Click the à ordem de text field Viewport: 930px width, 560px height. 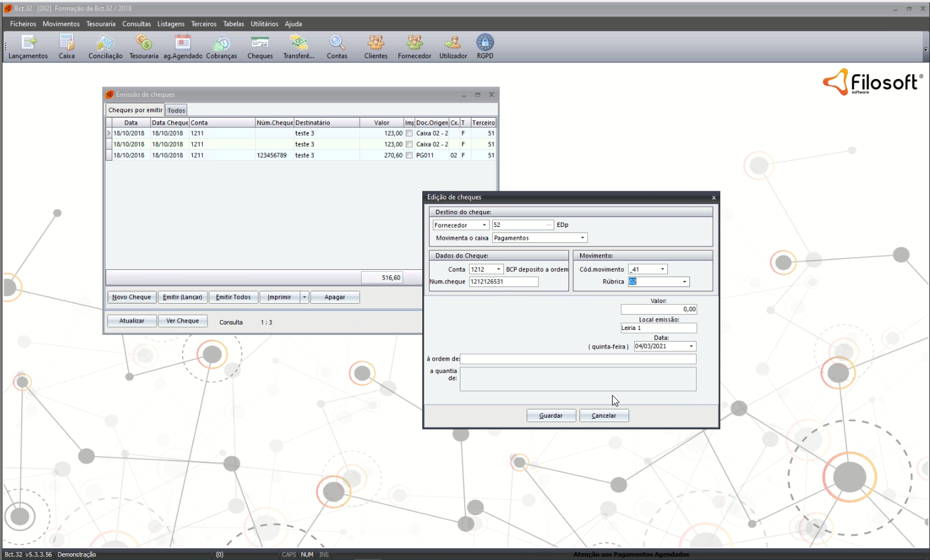point(578,359)
